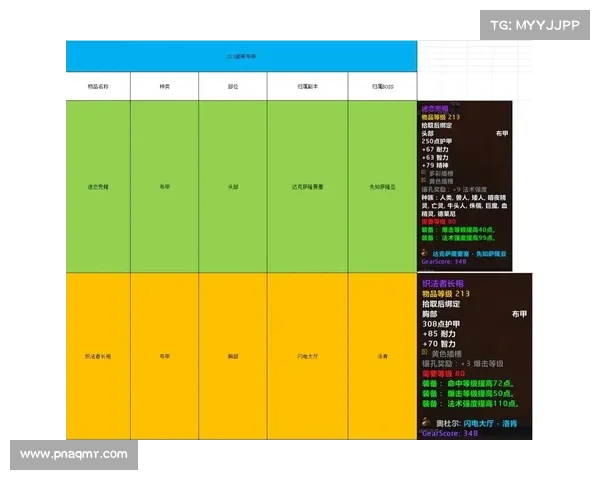Click the green 头部 slot cell

(x=232, y=186)
